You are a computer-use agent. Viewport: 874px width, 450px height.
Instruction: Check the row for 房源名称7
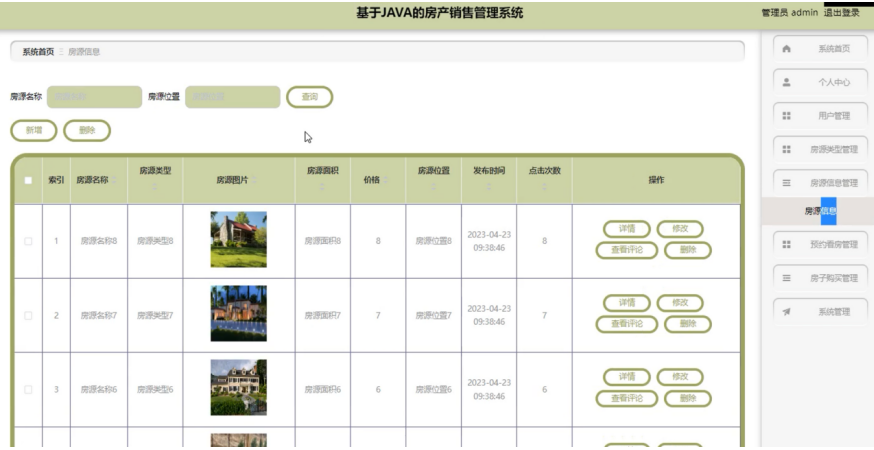coord(28,316)
